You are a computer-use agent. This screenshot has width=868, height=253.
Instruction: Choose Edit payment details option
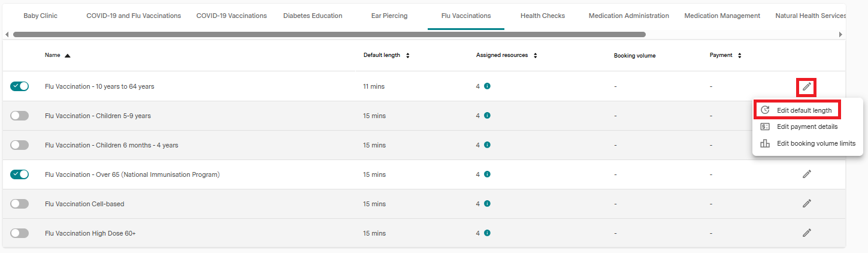pos(807,126)
